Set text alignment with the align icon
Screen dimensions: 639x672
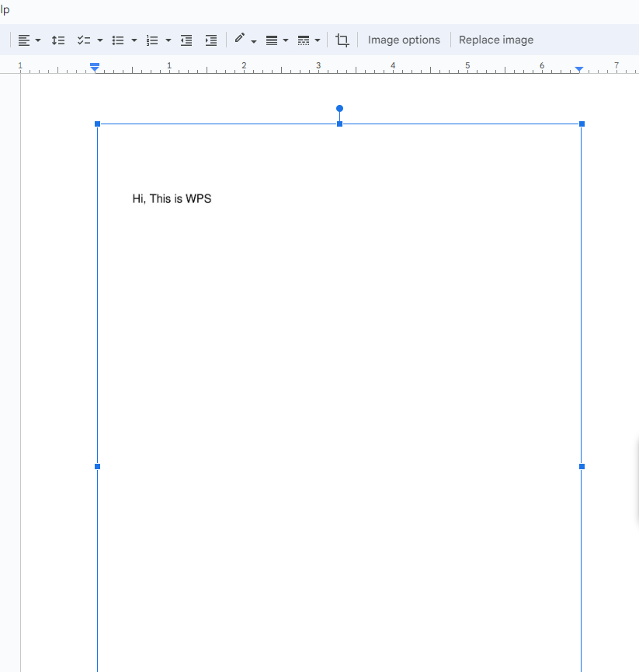(26, 40)
